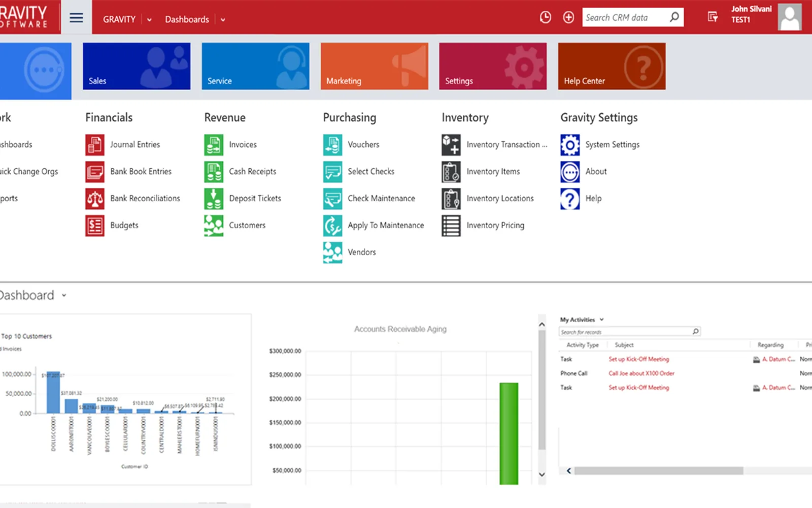Image resolution: width=812 pixels, height=508 pixels.
Task: Open the Dashboard selector chevron
Action: [64, 295]
